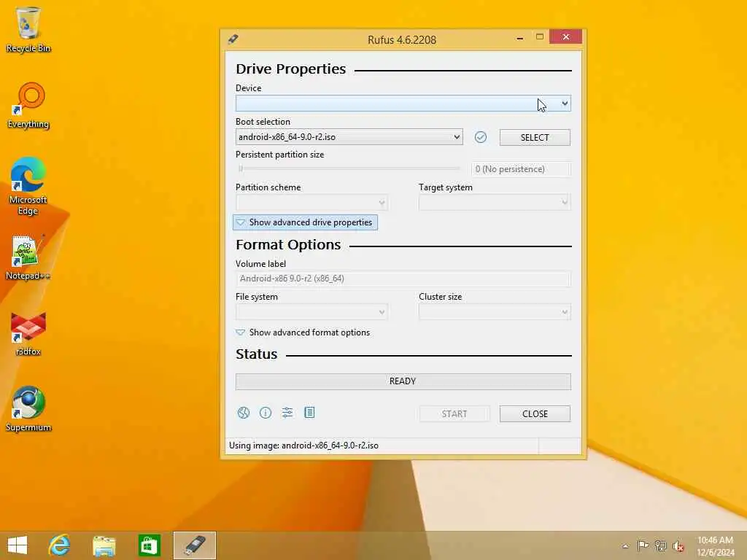The image size is (747, 560).
Task: Open the Rufus log icon
Action: click(x=309, y=413)
